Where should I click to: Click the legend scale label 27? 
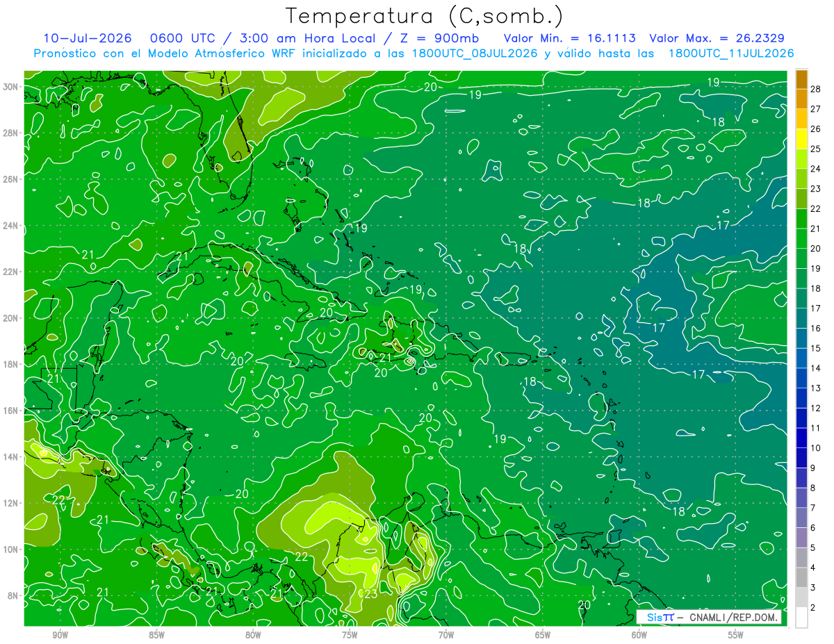[x=816, y=108]
